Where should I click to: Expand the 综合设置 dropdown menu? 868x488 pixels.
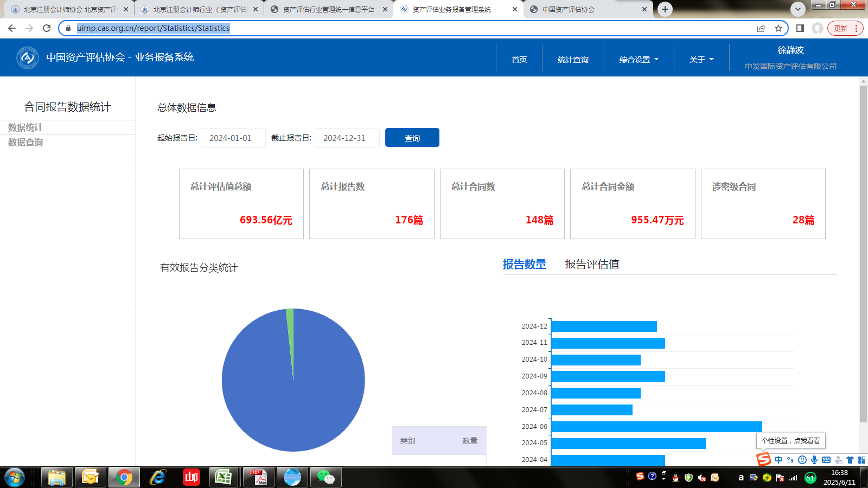[639, 60]
